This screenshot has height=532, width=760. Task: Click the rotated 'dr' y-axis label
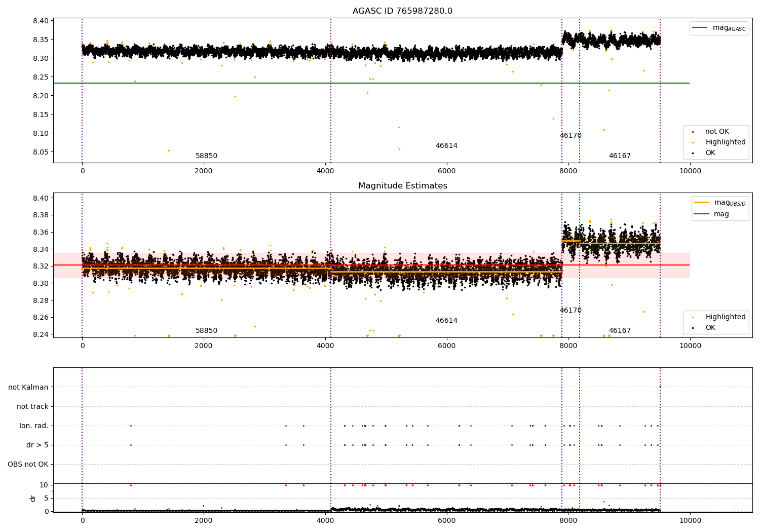(33, 498)
